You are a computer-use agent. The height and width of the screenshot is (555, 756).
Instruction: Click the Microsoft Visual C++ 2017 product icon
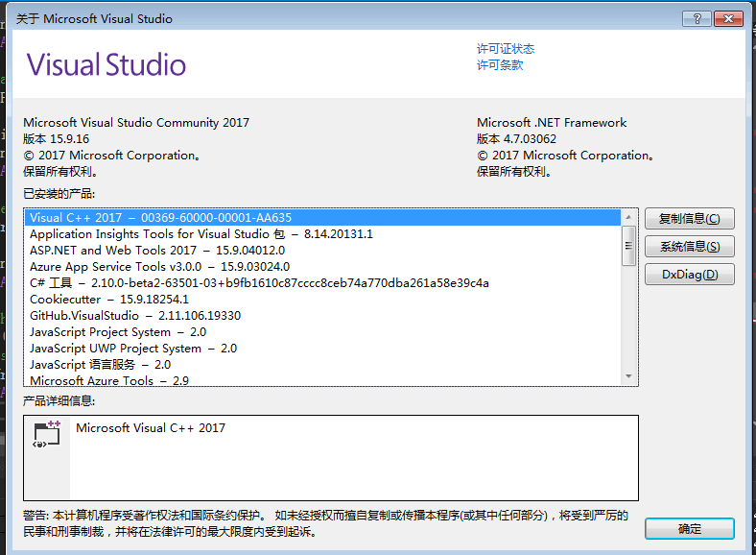click(47, 434)
